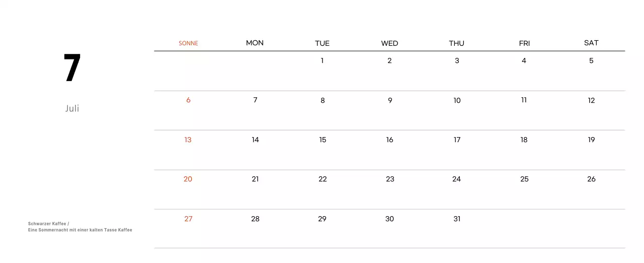Select the red Sunday date 6
Screen dimensions: 644x263
tap(188, 100)
